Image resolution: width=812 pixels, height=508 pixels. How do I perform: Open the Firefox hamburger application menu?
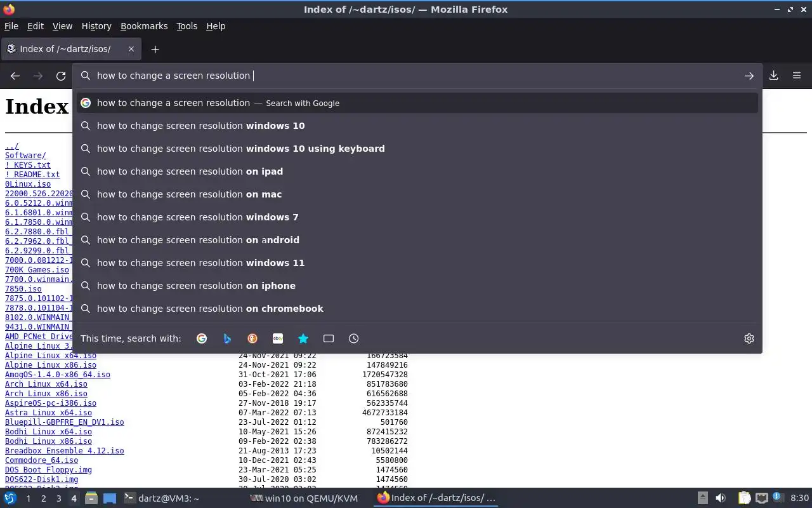797,76
